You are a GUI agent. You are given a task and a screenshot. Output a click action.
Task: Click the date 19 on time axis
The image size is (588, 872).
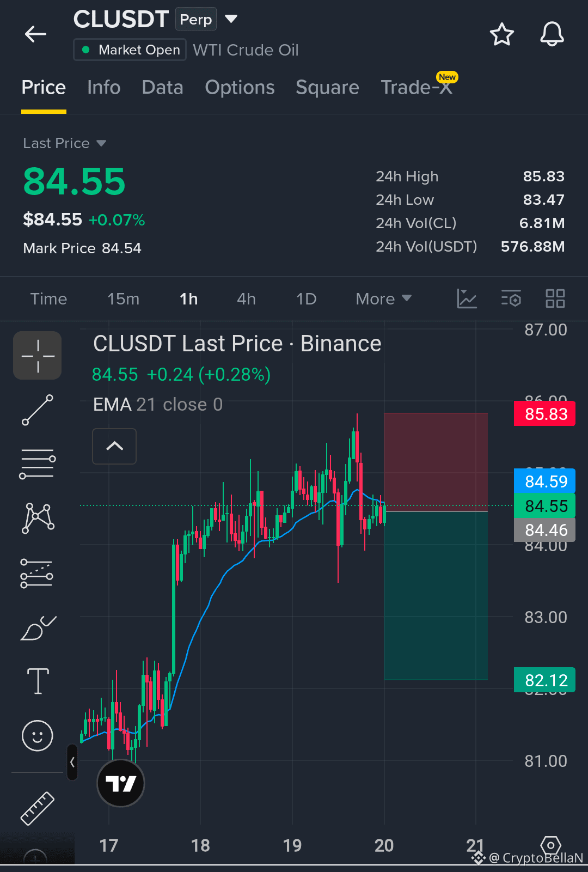click(292, 845)
